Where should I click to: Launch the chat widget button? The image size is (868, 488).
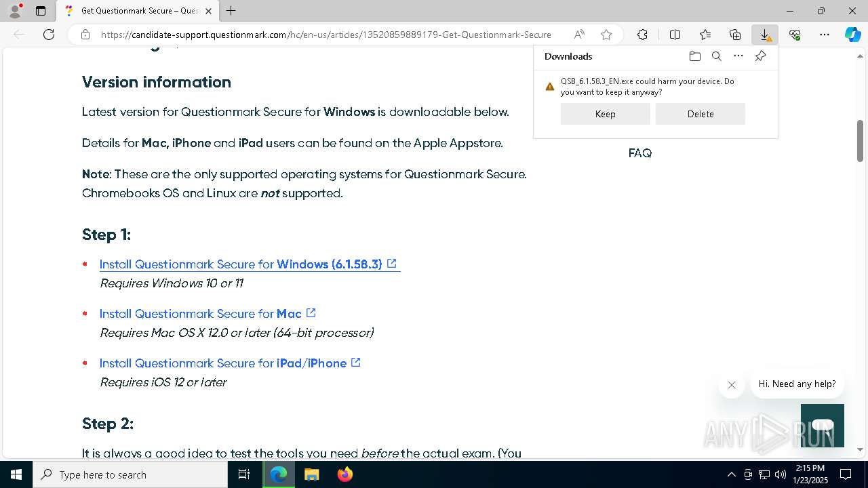tap(823, 426)
